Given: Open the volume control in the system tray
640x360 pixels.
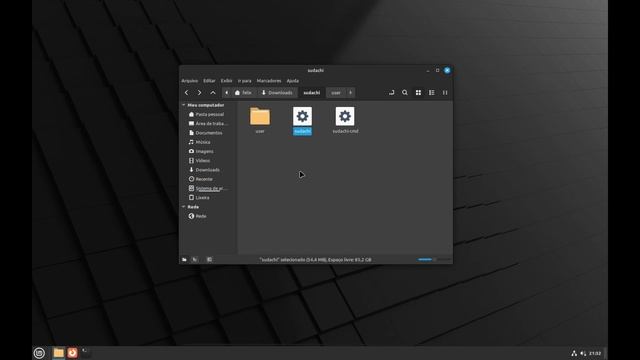Looking at the screenshot, I should pos(583,353).
